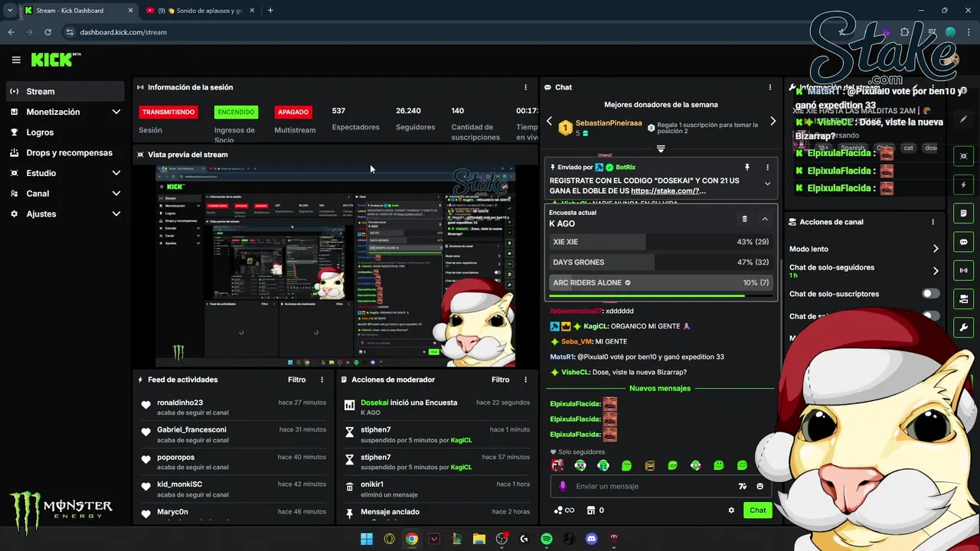Toggle Chat de solo-suscriptores switch

[x=931, y=294]
